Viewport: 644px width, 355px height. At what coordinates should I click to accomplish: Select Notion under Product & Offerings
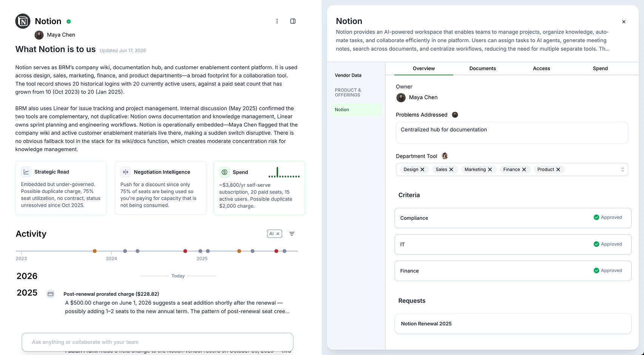pyautogui.click(x=356, y=110)
